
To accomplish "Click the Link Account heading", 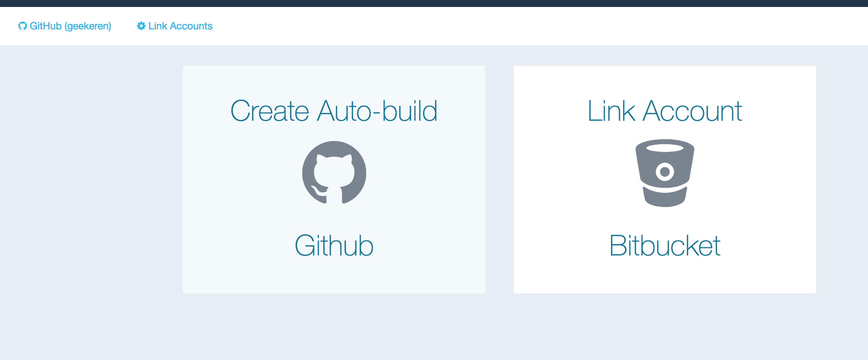I will (665, 111).
